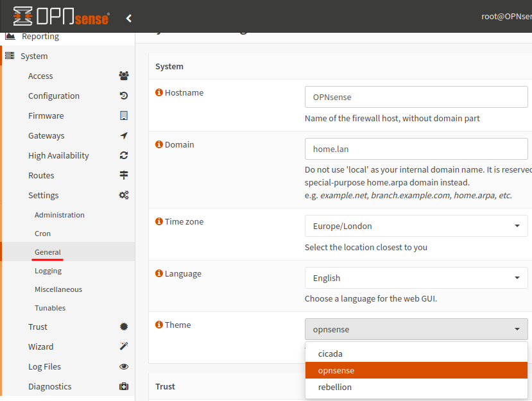
Task: Click the Hostname info help icon
Action: coord(159,92)
